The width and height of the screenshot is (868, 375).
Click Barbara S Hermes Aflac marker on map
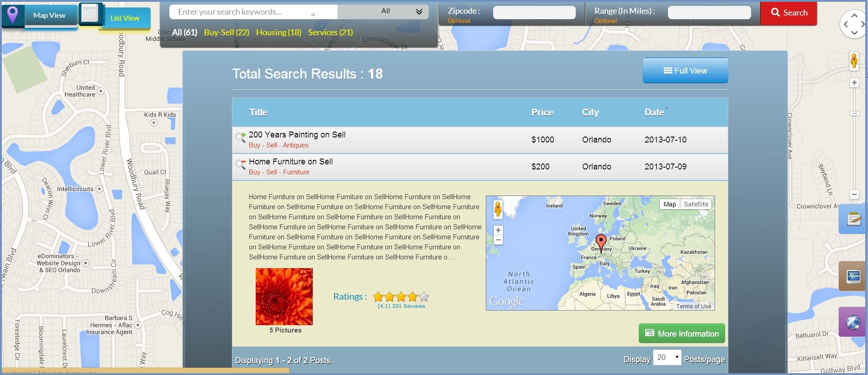[x=137, y=325]
